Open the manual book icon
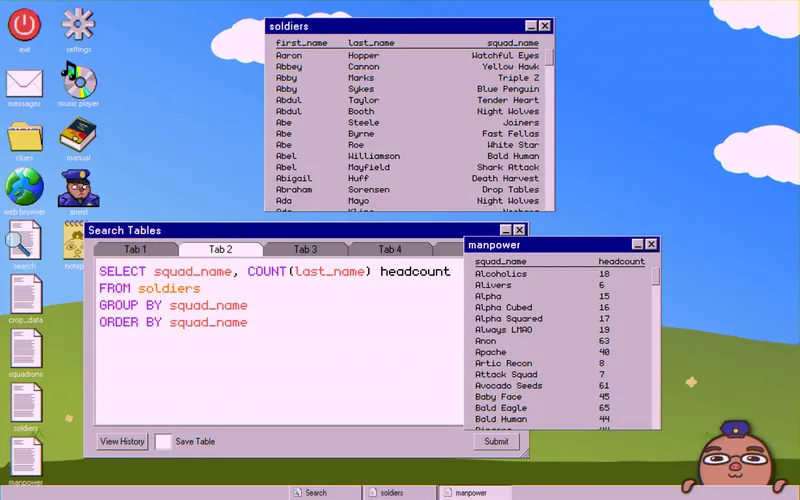 pos(78,134)
